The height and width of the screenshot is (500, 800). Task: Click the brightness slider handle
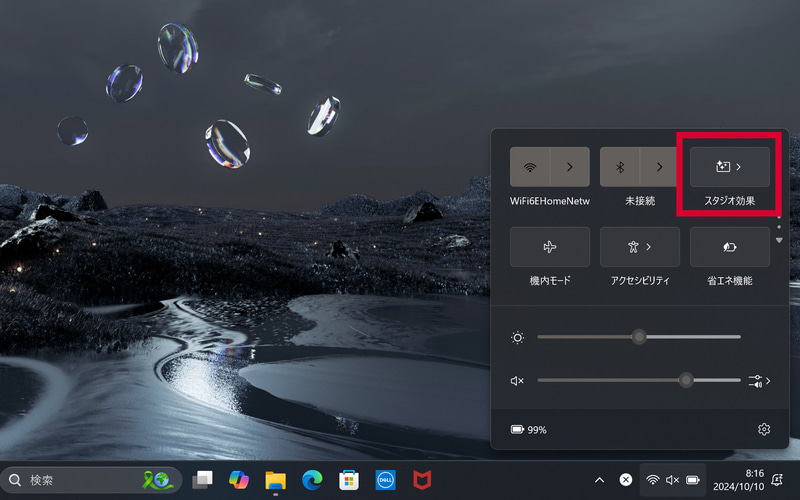(639, 337)
